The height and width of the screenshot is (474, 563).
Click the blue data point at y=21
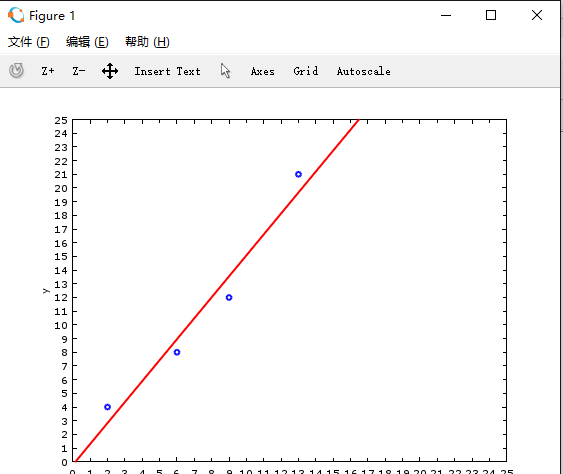coord(298,174)
